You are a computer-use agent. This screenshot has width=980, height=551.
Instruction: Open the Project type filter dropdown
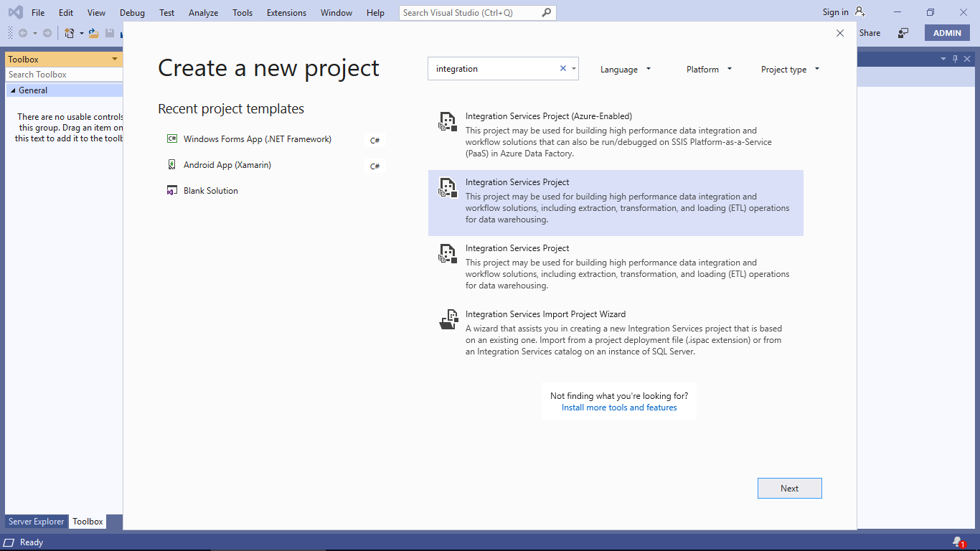tap(790, 70)
